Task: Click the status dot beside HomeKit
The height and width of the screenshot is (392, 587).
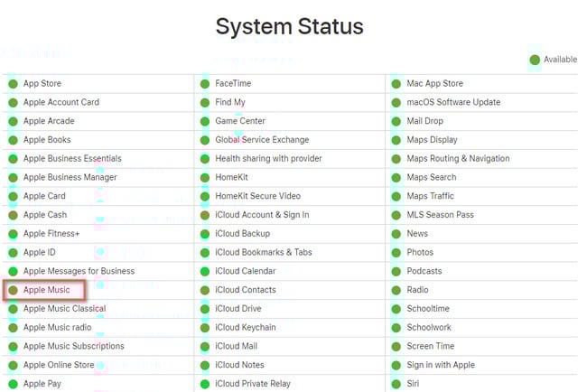Action: click(x=205, y=177)
